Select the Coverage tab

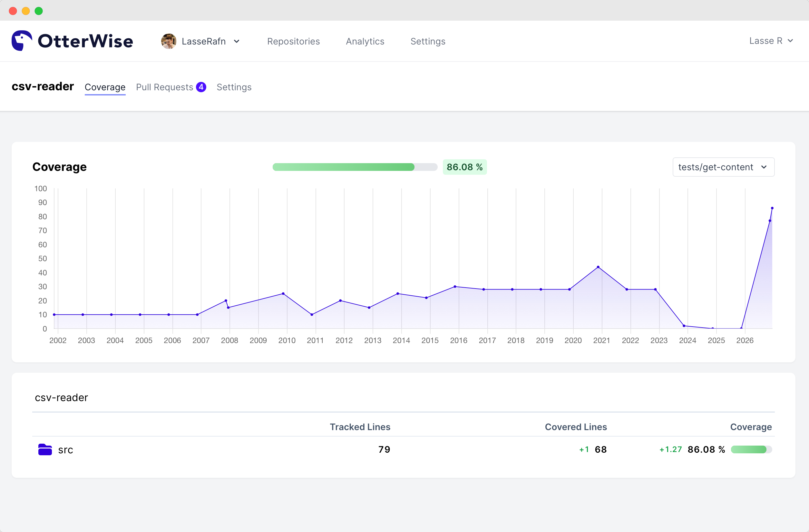(x=105, y=87)
